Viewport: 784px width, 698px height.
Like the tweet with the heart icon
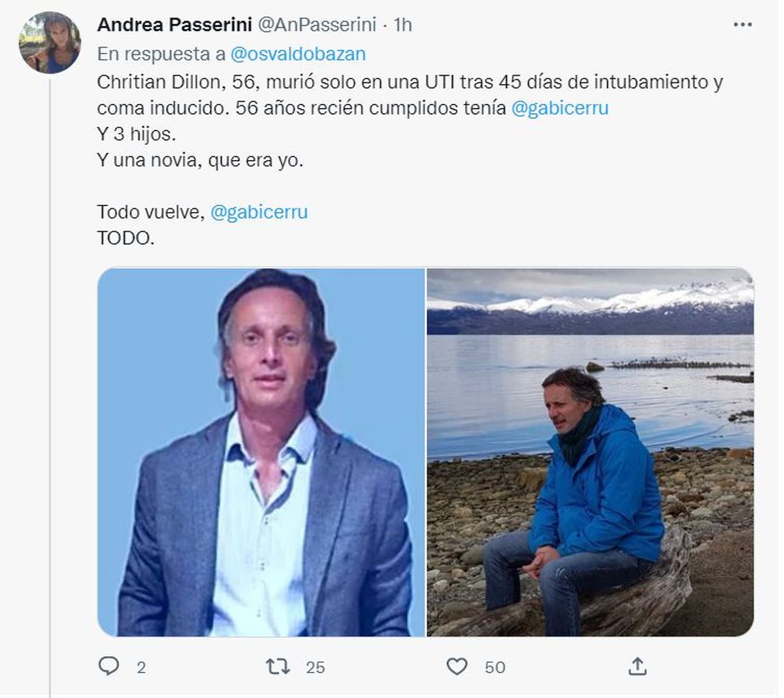(x=457, y=666)
